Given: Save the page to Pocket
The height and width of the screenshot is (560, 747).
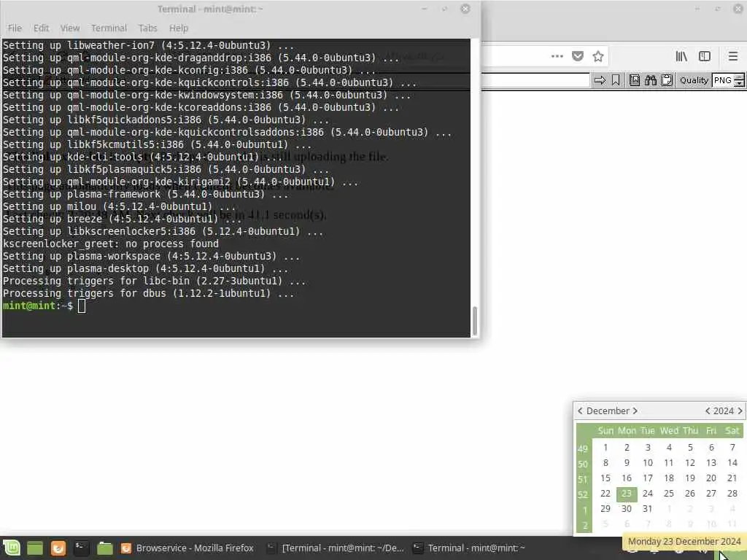Looking at the screenshot, I should click(x=578, y=56).
